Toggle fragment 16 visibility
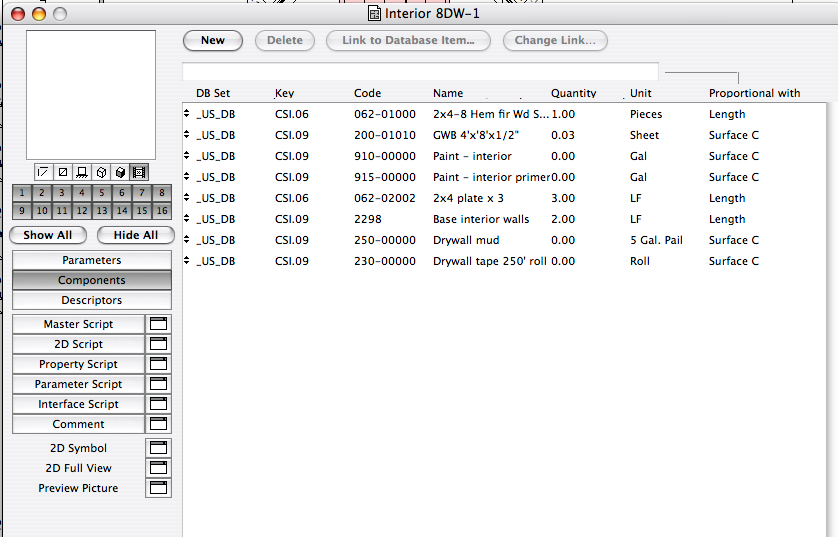Viewport: 838px width, 537px height. tap(161, 211)
